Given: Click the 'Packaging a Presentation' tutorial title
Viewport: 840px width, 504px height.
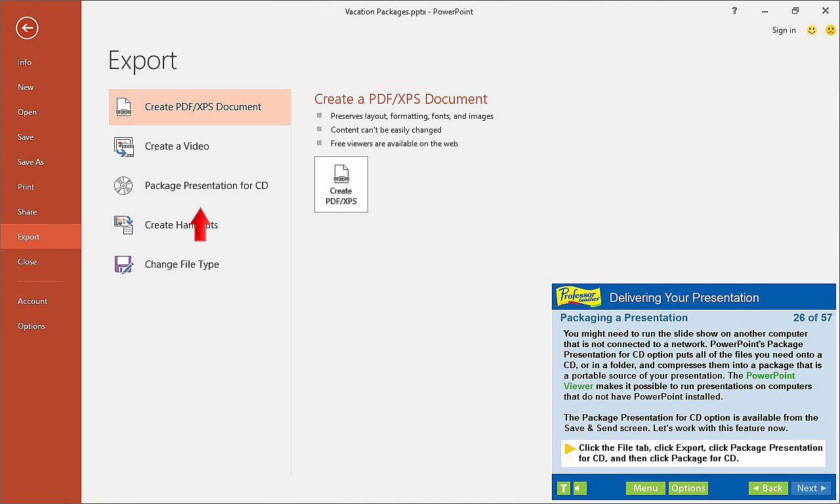Looking at the screenshot, I should tap(624, 318).
